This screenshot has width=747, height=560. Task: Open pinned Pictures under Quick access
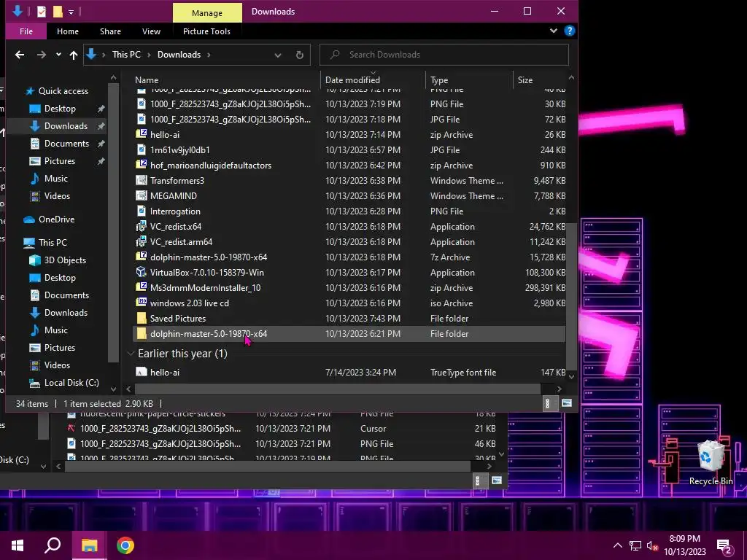pyautogui.click(x=60, y=161)
